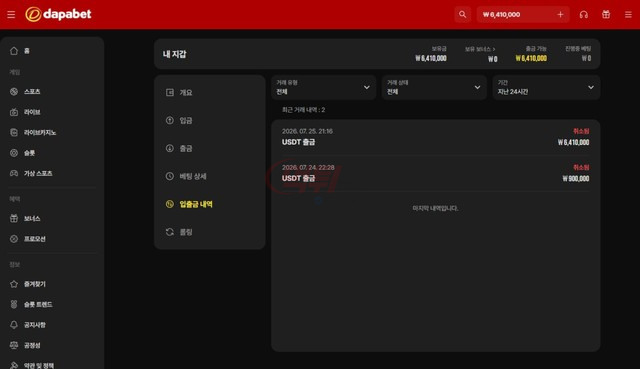640x369 pixels.
Task: Select 출금 withdrawal in wallet menu
Action: click(209, 148)
